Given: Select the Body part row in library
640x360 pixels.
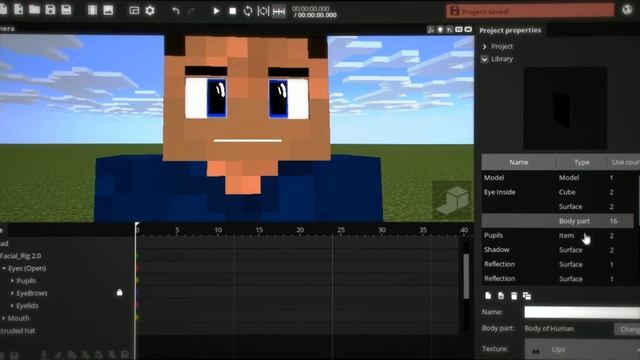Looking at the screenshot, I should click(558, 221).
